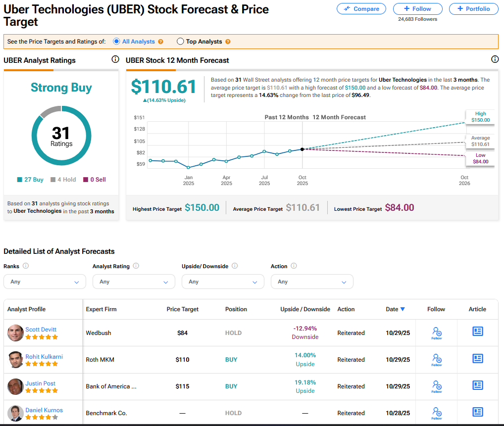Image resolution: width=504 pixels, height=426 pixels.
Task: Select the Top Analysts radio button
Action: pyautogui.click(x=180, y=42)
